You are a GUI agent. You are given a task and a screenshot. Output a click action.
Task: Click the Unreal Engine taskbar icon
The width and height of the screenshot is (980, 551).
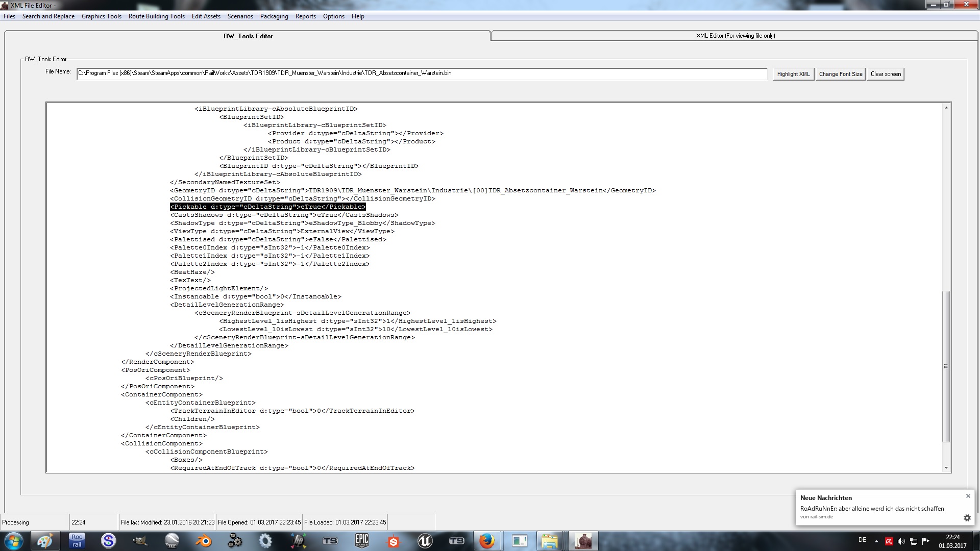click(425, 541)
